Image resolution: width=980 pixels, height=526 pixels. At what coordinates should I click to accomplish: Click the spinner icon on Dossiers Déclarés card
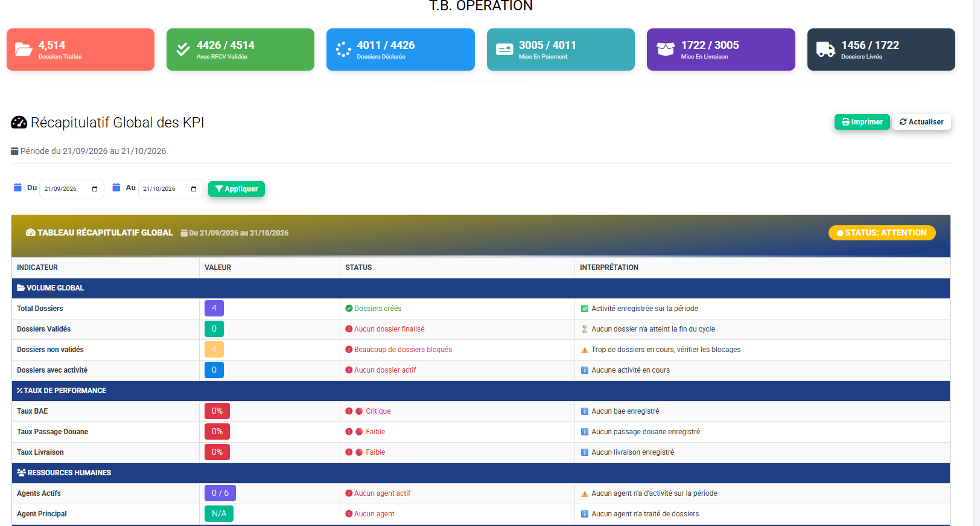coord(343,50)
